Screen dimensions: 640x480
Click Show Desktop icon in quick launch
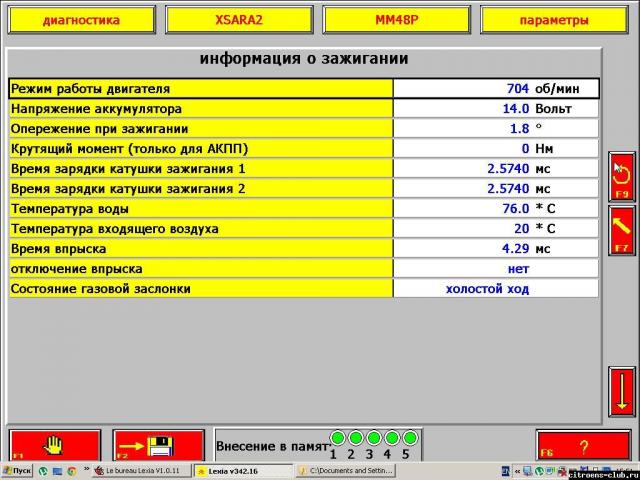point(57,471)
